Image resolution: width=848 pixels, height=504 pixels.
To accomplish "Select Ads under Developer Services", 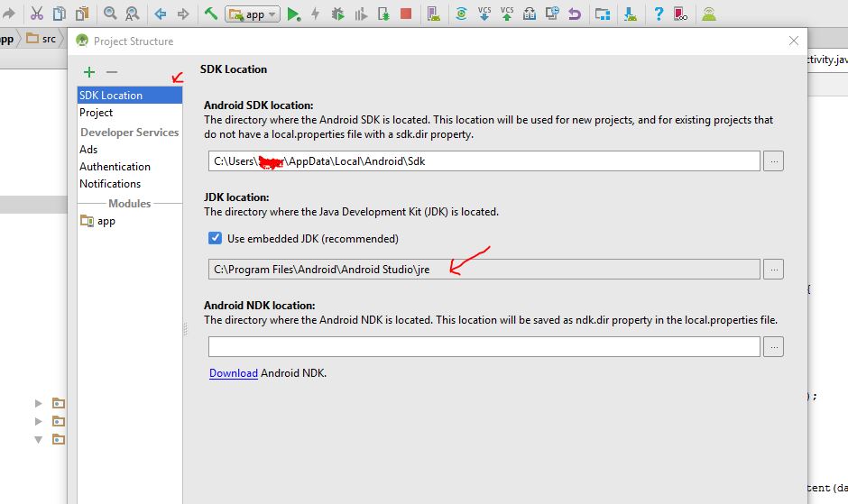I will 130,150.
